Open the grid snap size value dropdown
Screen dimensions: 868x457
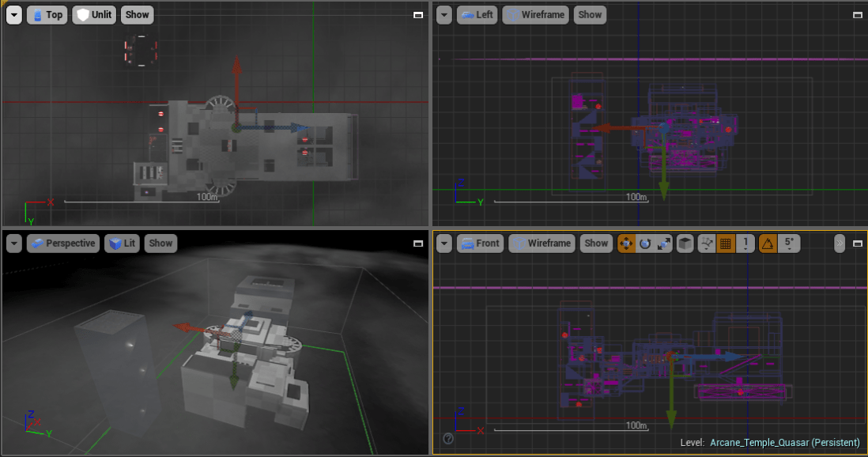pos(744,244)
